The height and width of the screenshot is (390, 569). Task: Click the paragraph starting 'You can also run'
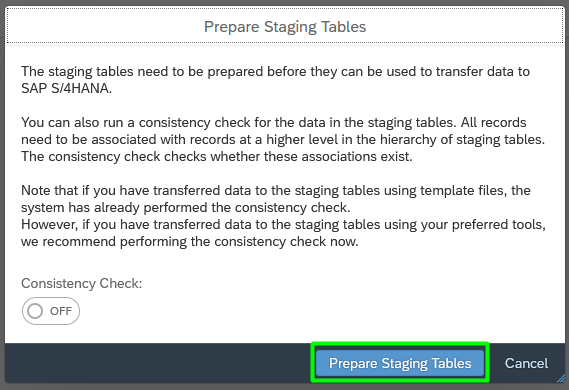(x=283, y=139)
